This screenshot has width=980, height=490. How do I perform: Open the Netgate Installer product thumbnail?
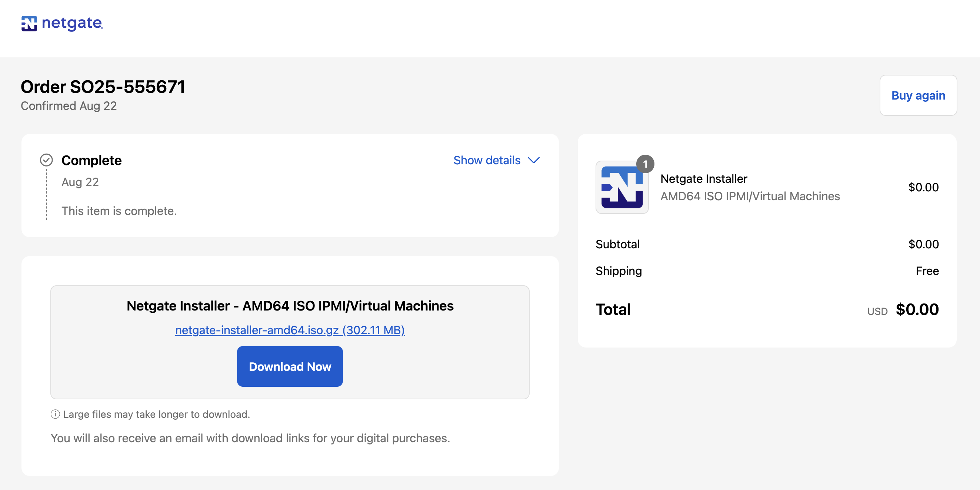(x=622, y=187)
